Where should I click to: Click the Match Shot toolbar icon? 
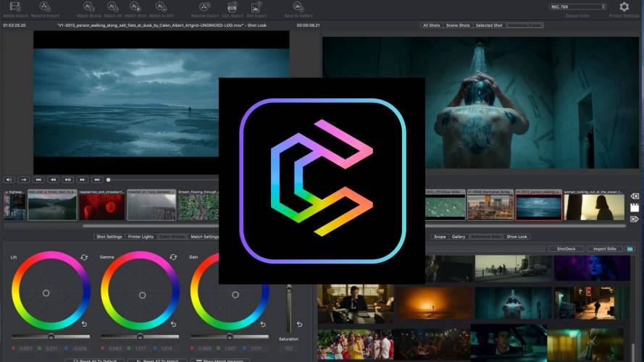tap(135, 7)
